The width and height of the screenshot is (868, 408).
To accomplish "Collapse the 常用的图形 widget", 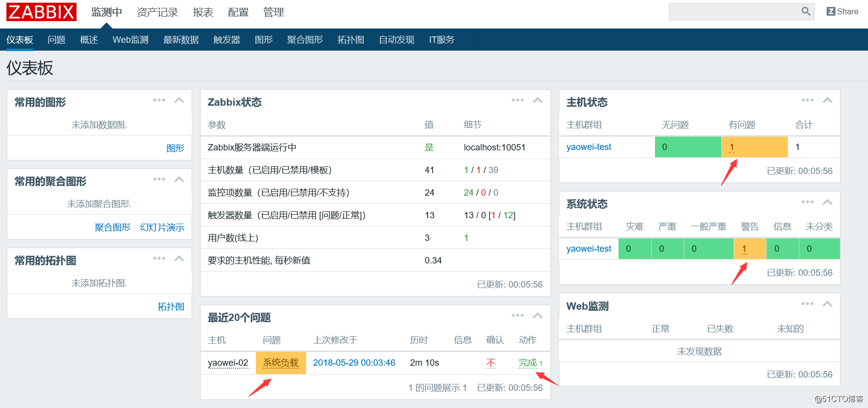I will coord(179,100).
